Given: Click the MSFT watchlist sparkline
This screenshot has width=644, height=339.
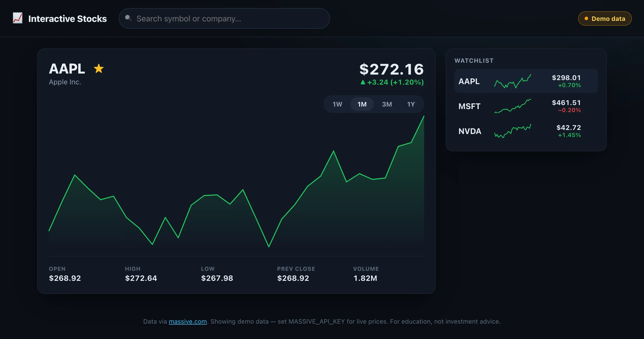Looking at the screenshot, I should coord(513,106).
